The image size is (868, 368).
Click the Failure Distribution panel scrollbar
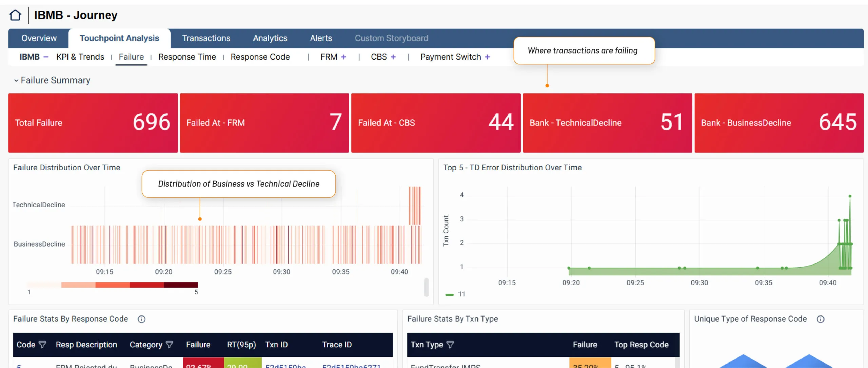coord(426,287)
